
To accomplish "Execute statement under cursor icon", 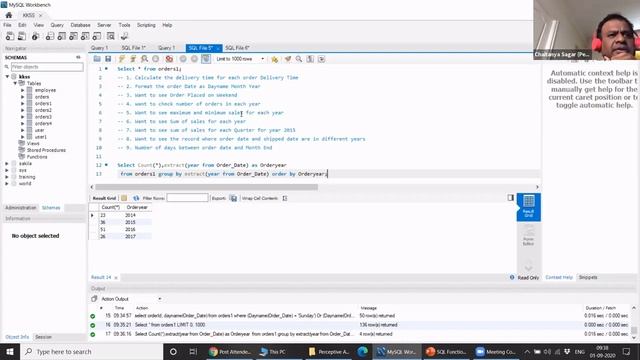I will point(133,59).
